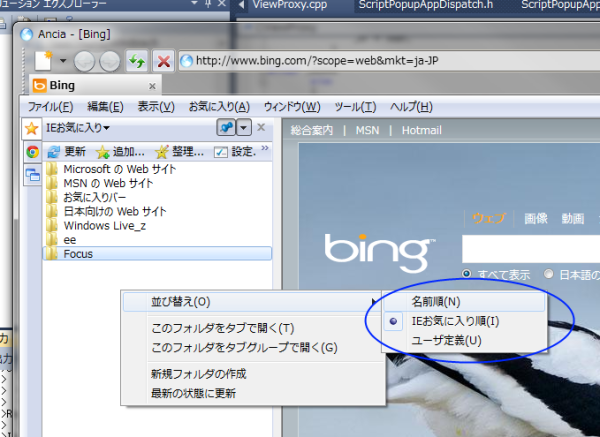The image size is (600, 437).
Task: Close the Bing tab
Action: [x=152, y=86]
